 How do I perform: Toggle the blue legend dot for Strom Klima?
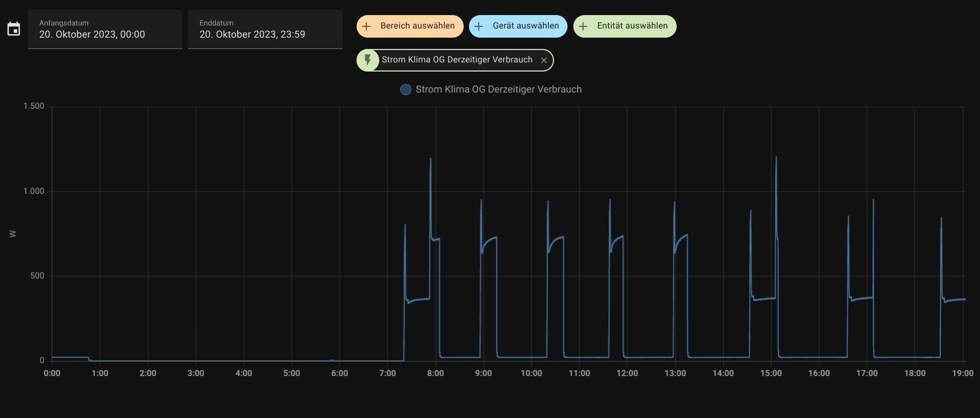click(406, 89)
